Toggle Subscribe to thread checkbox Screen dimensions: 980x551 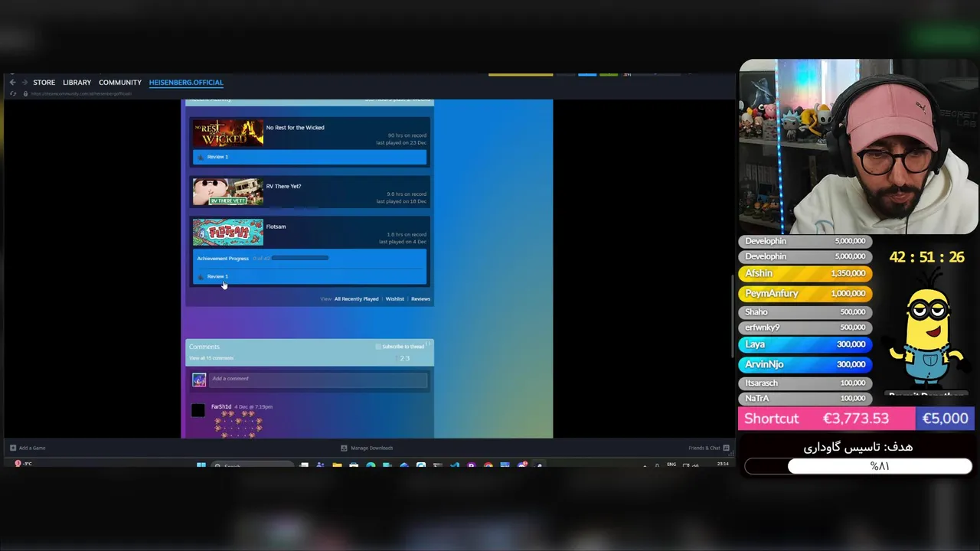[378, 347]
